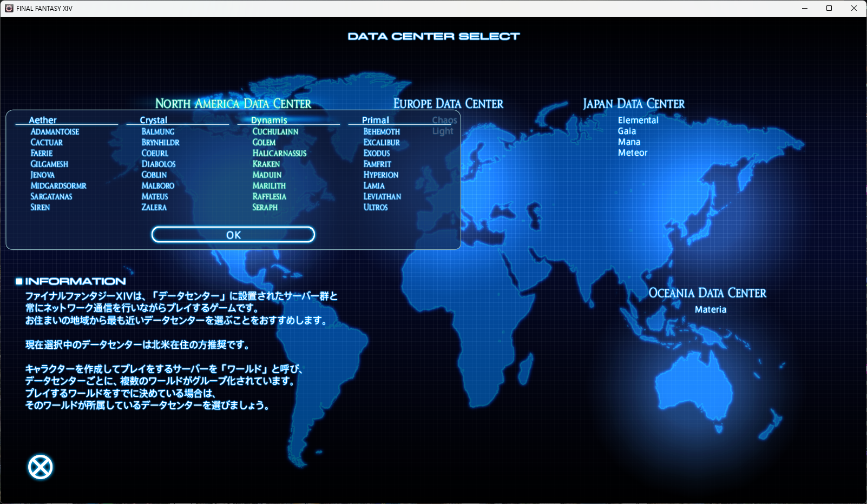Click the Balmung world name
This screenshot has width=867, height=504.
(x=158, y=131)
